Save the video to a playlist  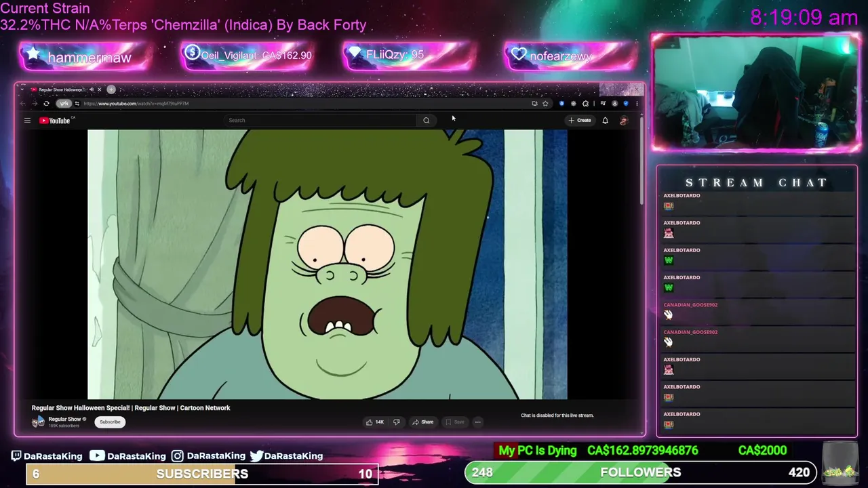[x=454, y=422]
